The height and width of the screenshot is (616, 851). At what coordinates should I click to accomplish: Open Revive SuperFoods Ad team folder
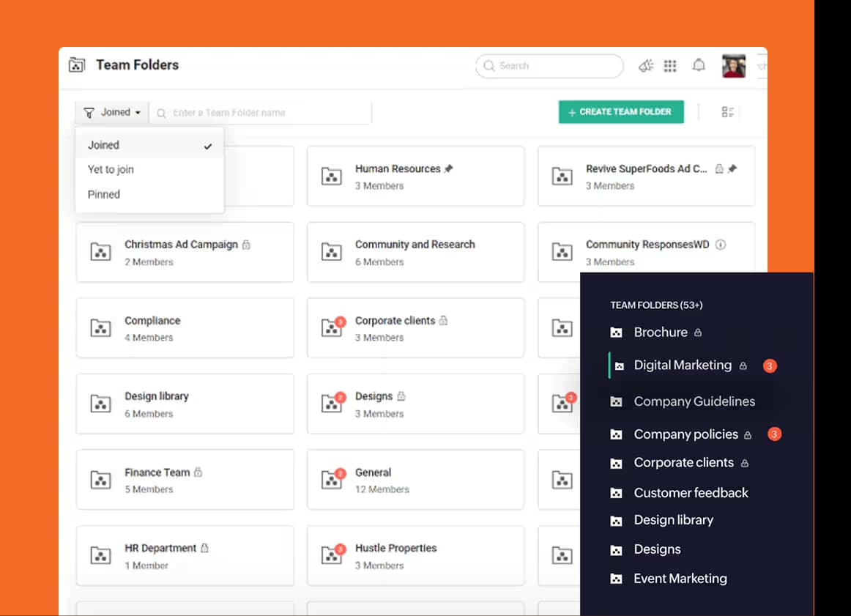[x=646, y=176]
